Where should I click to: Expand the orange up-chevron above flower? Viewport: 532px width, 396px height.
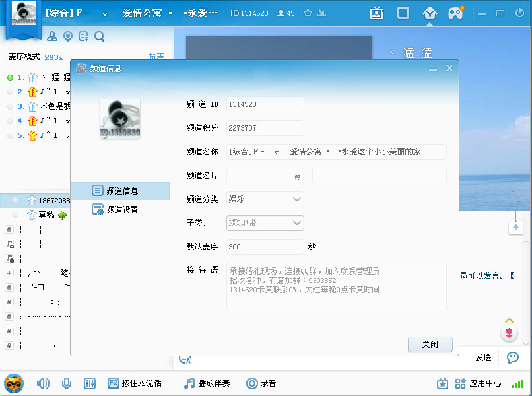coord(509,320)
